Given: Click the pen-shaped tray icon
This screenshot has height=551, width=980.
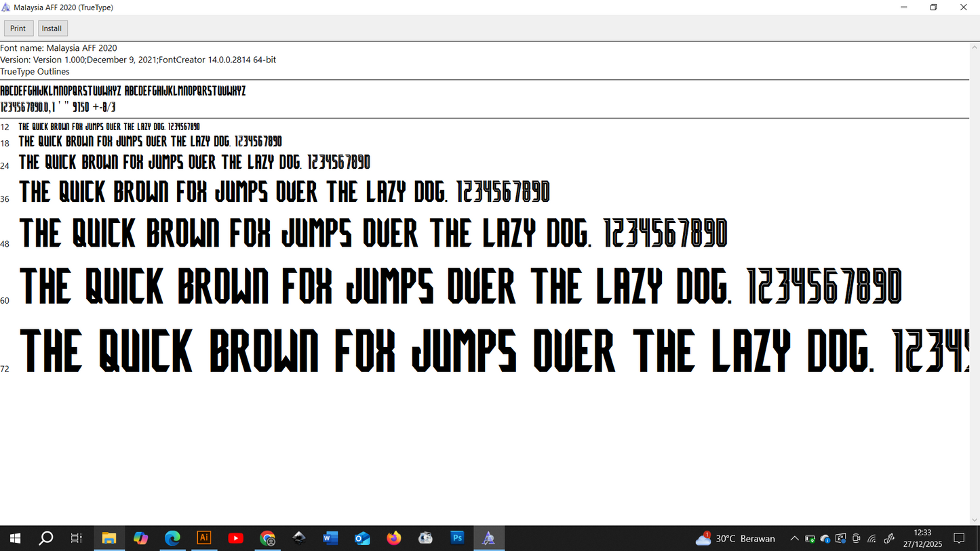Looking at the screenshot, I should tap(889, 539).
